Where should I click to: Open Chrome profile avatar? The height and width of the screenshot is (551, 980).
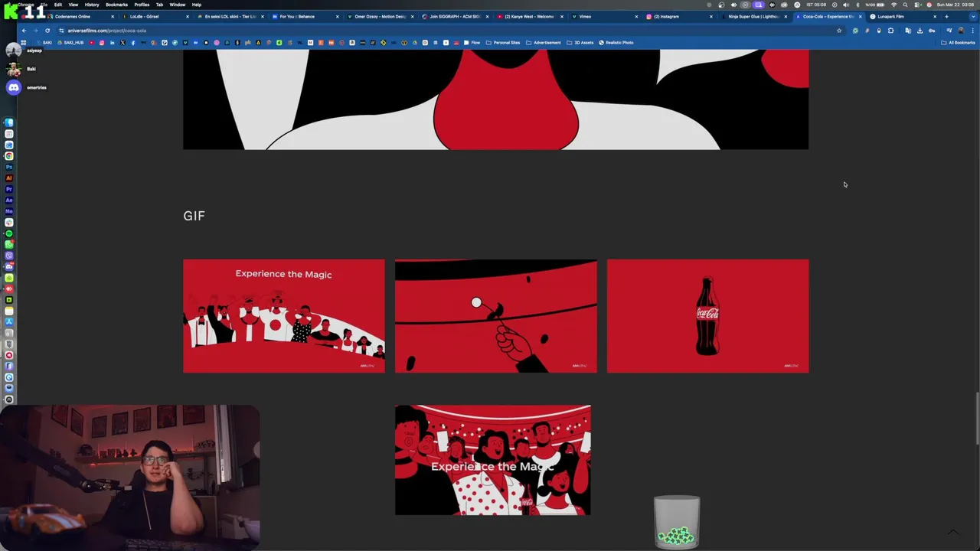pos(961,31)
